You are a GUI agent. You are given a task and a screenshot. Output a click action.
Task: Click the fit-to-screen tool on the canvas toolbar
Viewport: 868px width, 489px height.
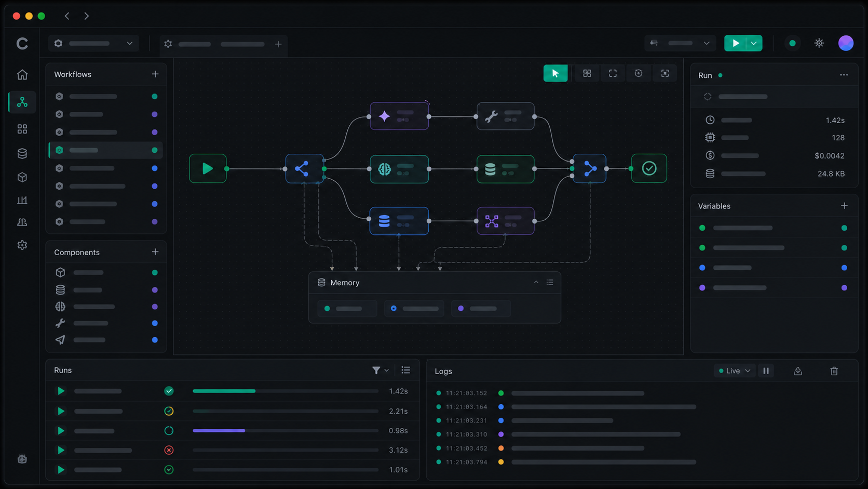[x=665, y=73]
